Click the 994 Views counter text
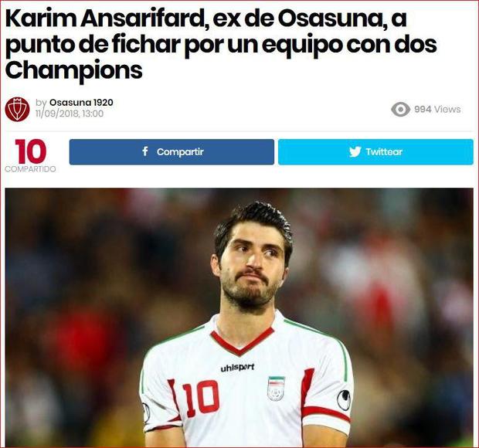This screenshot has height=448, width=479. pyautogui.click(x=437, y=110)
